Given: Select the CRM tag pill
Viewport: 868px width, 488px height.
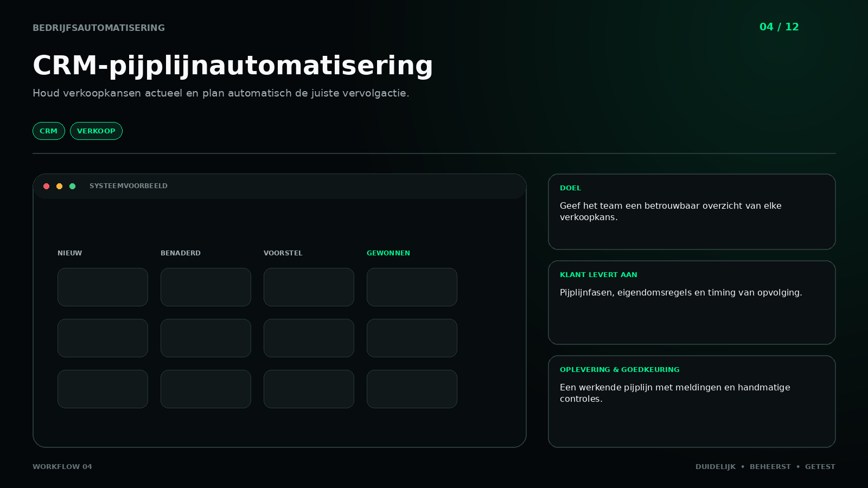Looking at the screenshot, I should point(49,131).
